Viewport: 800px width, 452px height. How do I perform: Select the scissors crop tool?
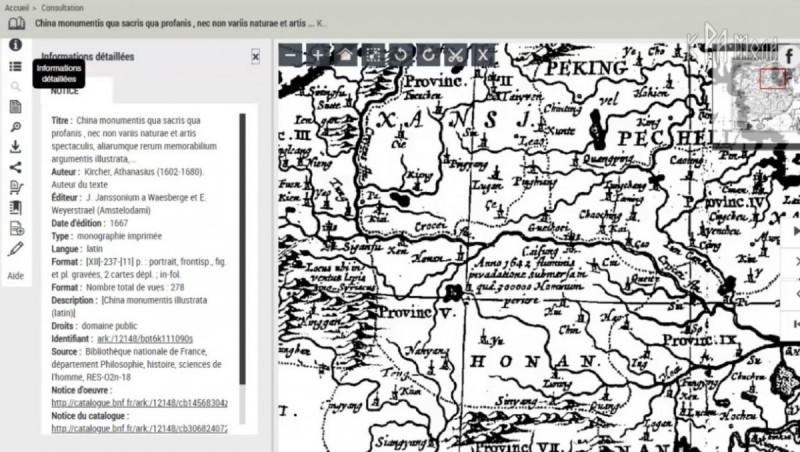455,56
